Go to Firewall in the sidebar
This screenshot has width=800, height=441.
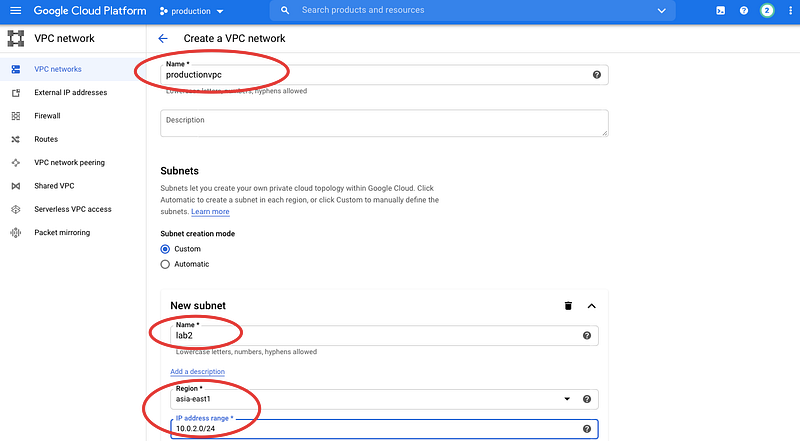(x=47, y=116)
